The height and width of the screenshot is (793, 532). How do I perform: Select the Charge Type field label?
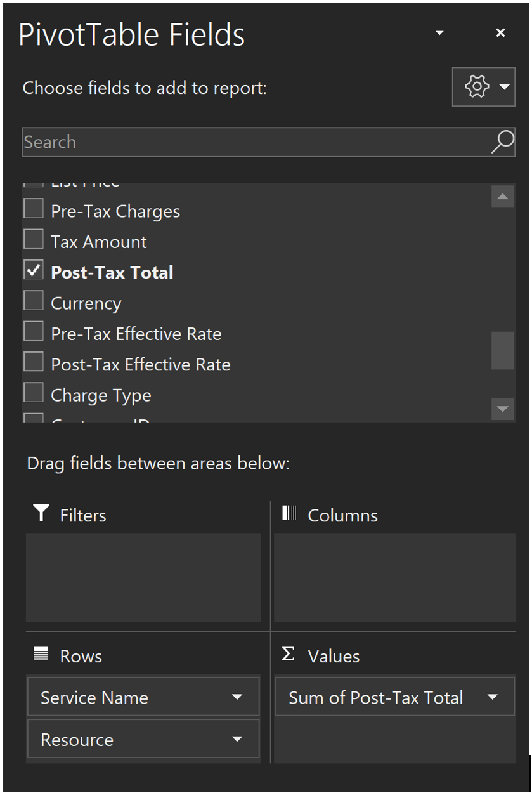tap(101, 395)
